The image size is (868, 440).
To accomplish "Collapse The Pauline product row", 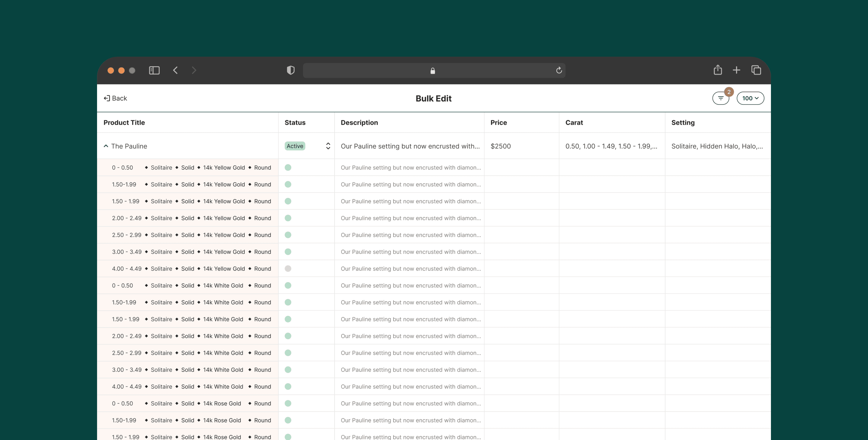I will pos(106,146).
